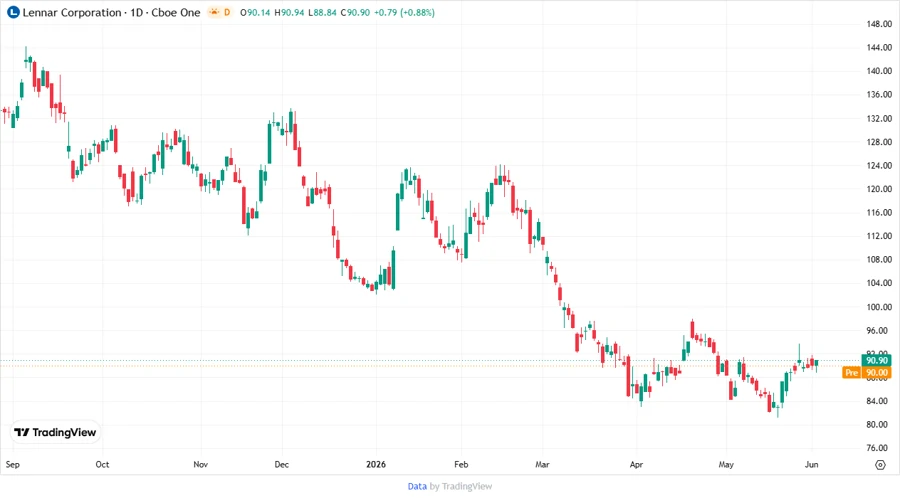Open the Data link below chart

click(417, 486)
